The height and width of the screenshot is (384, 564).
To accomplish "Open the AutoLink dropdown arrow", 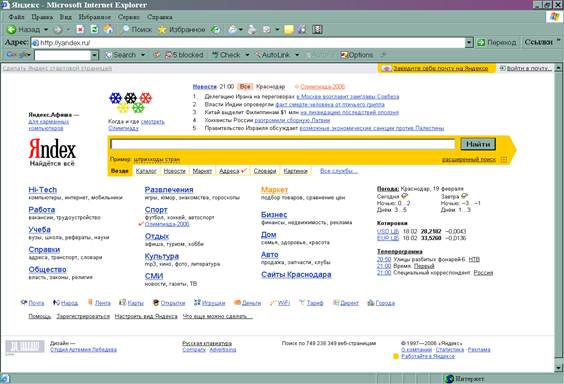I will tap(297, 55).
